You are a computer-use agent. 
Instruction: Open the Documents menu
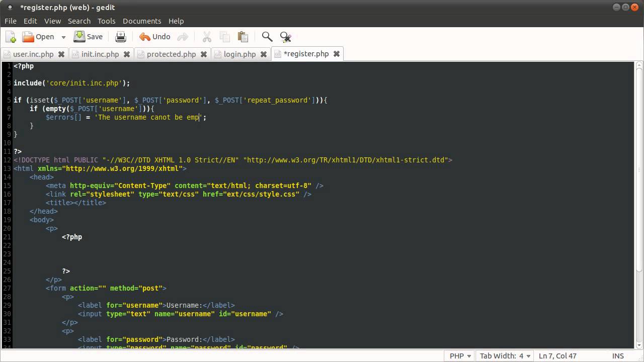(142, 21)
